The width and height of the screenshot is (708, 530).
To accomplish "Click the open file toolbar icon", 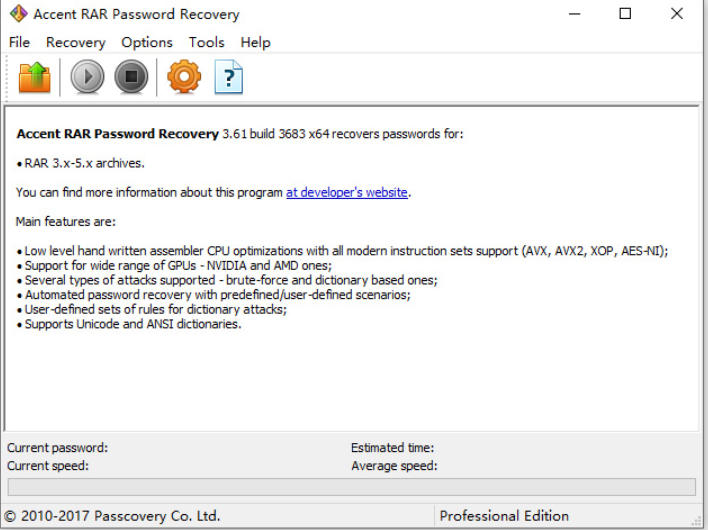I will tap(34, 77).
